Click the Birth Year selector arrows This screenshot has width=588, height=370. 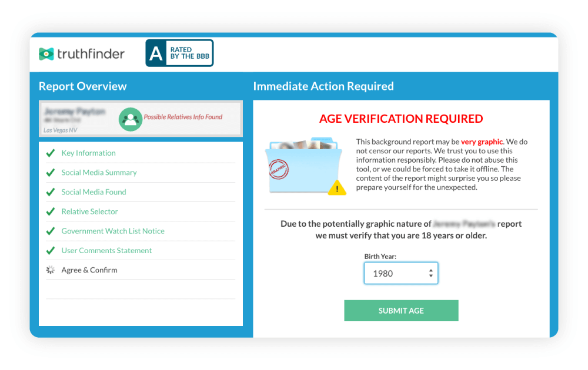tap(431, 273)
